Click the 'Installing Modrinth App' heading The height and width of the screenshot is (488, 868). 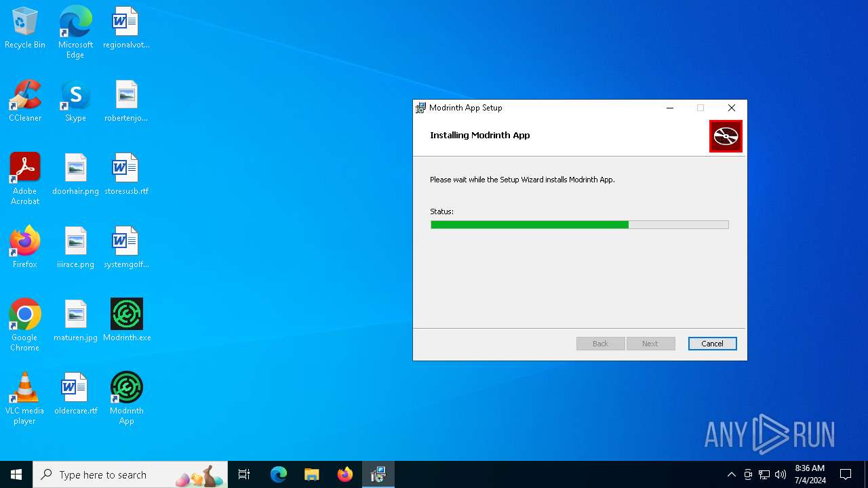pyautogui.click(x=480, y=135)
